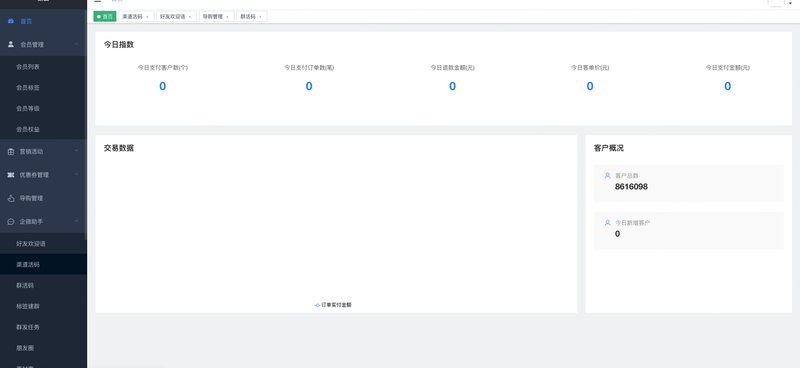Collapse the 企微助手 menu chevron
Screen dimensions: 800x368
click(76, 222)
